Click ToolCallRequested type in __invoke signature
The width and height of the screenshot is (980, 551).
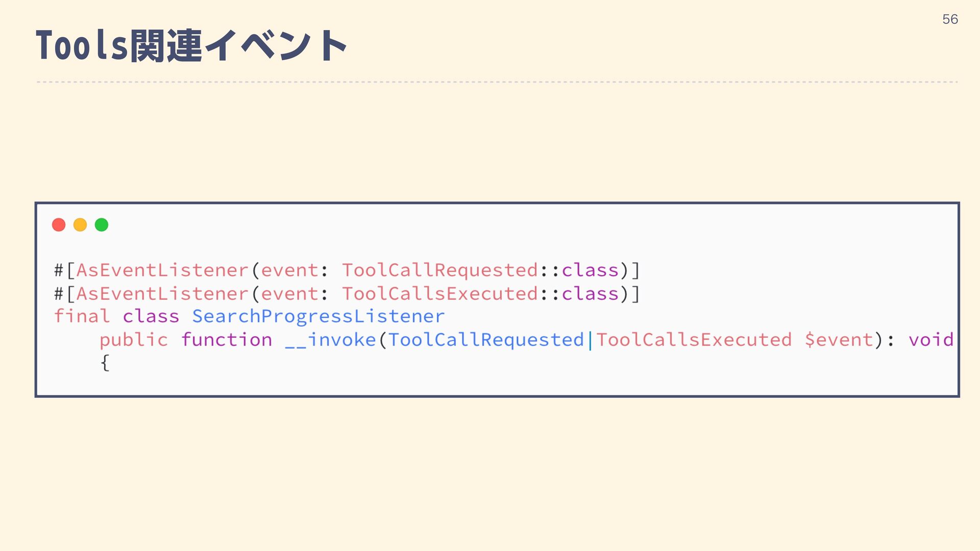(x=486, y=340)
